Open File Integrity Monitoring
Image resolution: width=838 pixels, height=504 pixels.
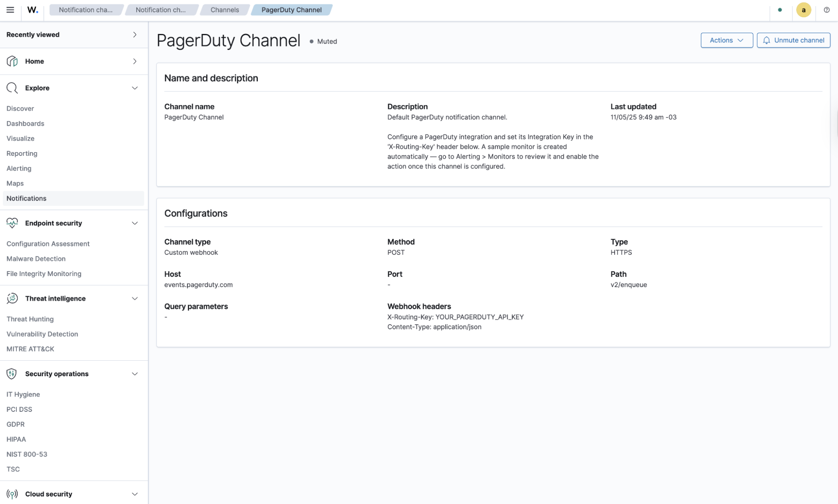point(44,274)
